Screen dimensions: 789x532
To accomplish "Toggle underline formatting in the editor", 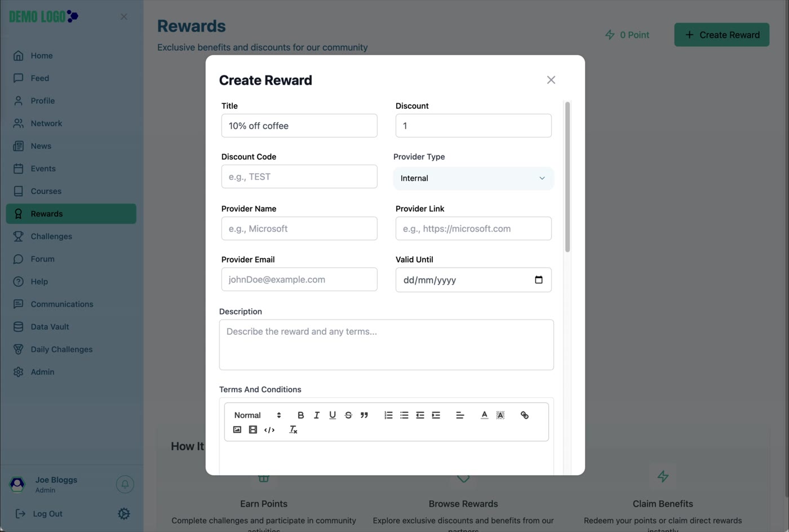I will click(333, 415).
